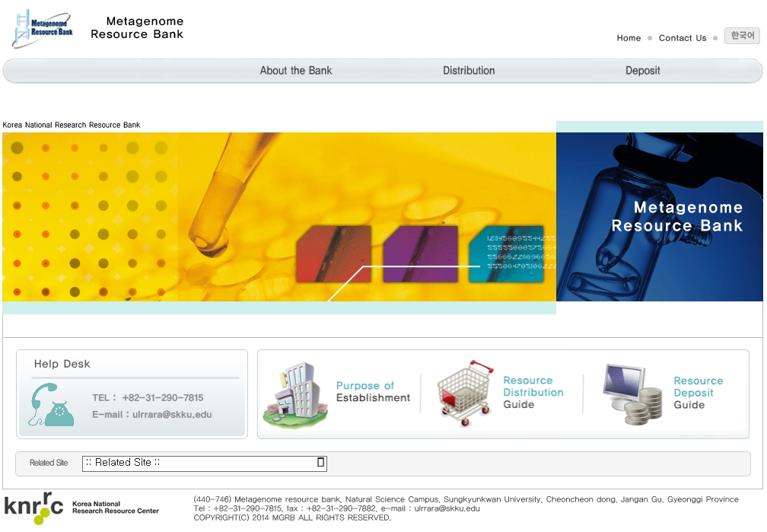
Task: Open the KNRRC logo in footer
Action: pos(33,508)
